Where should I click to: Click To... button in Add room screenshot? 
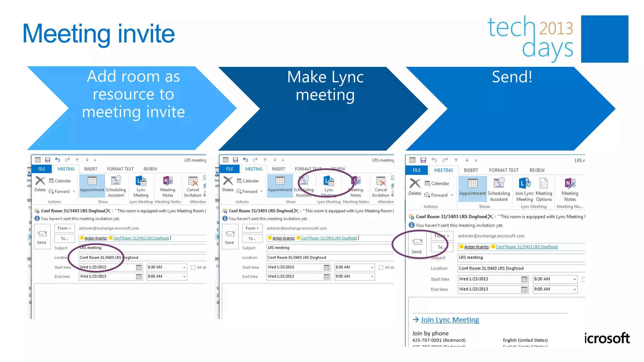pyautogui.click(x=64, y=239)
